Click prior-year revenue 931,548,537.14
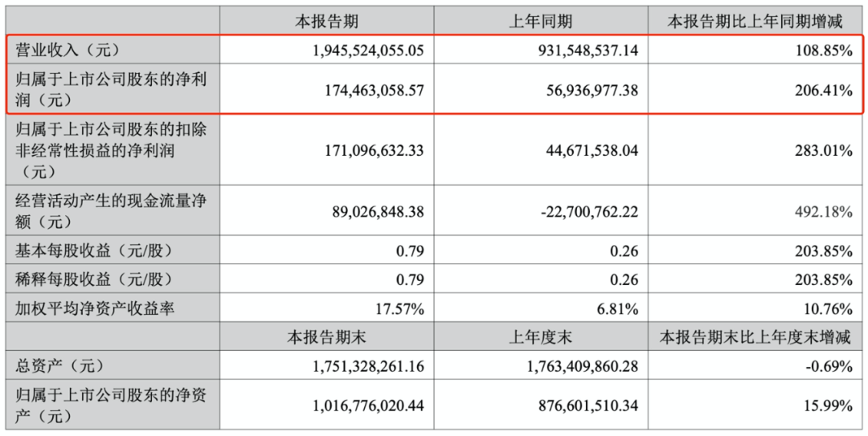The image size is (868, 436). (x=579, y=51)
